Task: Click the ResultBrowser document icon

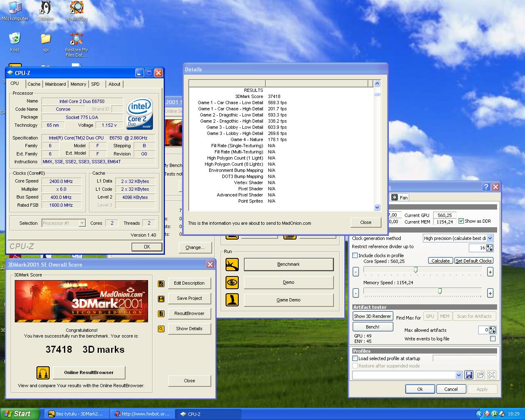Action: 161,314
